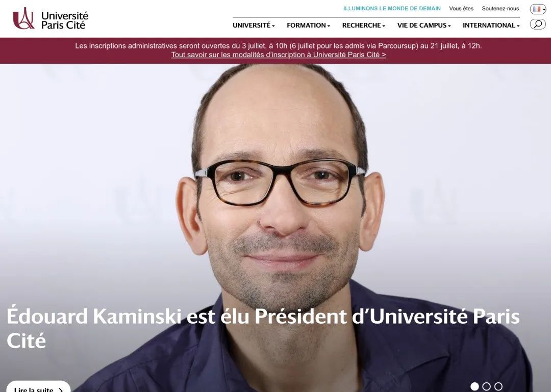Click the French flag language selector
This screenshot has width=551, height=392.
pyautogui.click(x=536, y=9)
